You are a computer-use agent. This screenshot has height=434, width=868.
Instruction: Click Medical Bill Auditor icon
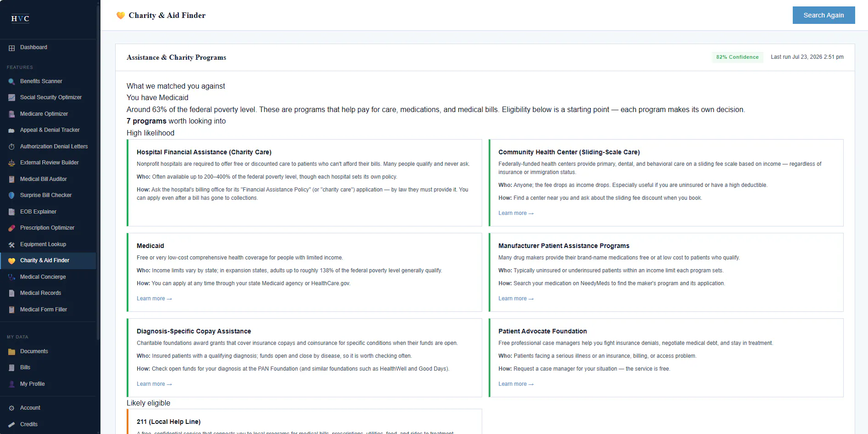pyautogui.click(x=11, y=179)
